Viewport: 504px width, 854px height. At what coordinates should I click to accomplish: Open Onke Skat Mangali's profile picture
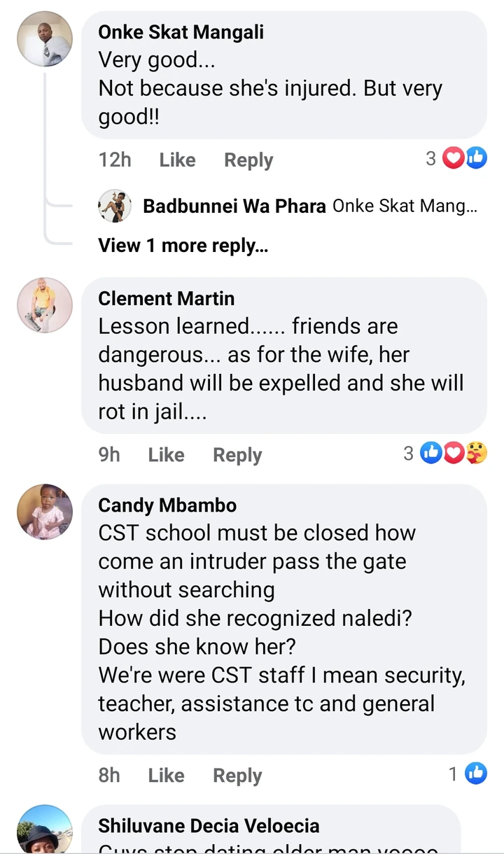(45, 38)
